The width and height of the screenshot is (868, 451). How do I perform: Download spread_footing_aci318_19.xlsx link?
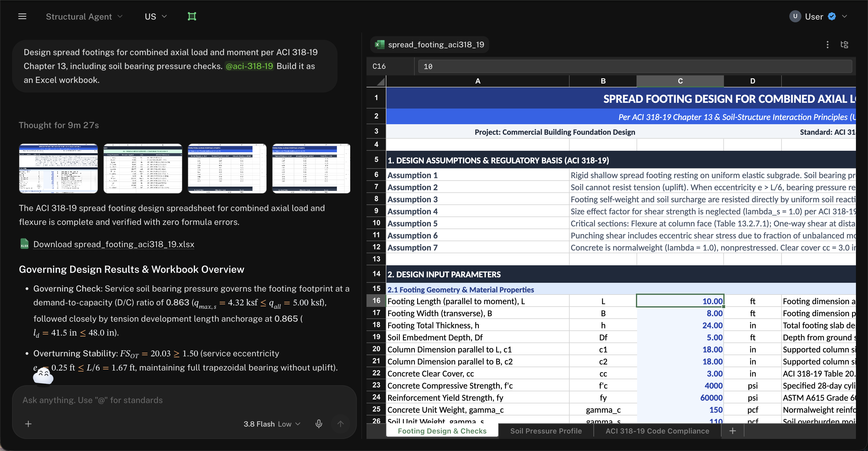point(114,244)
